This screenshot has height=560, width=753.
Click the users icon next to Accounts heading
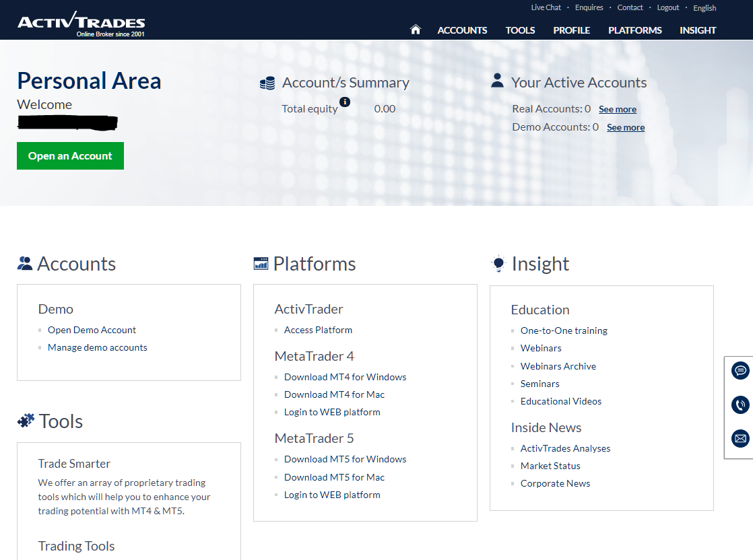pyautogui.click(x=25, y=263)
